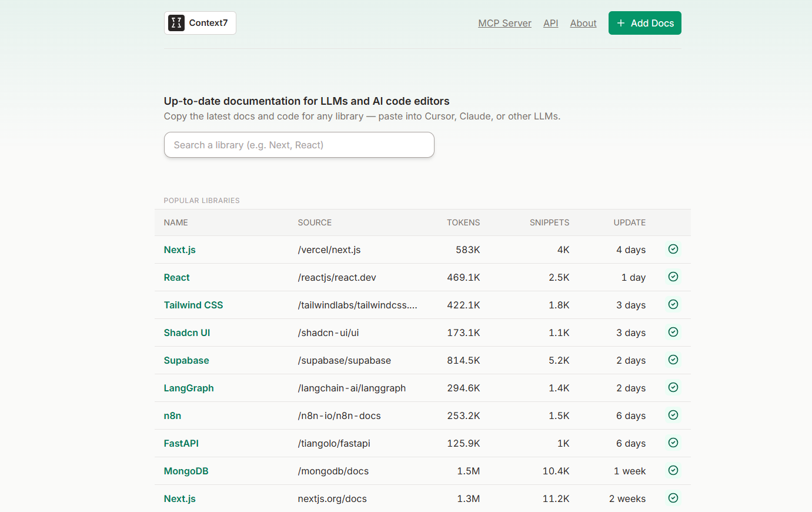Click the 125.9K tokens value
This screenshot has height=512, width=812.
463,443
